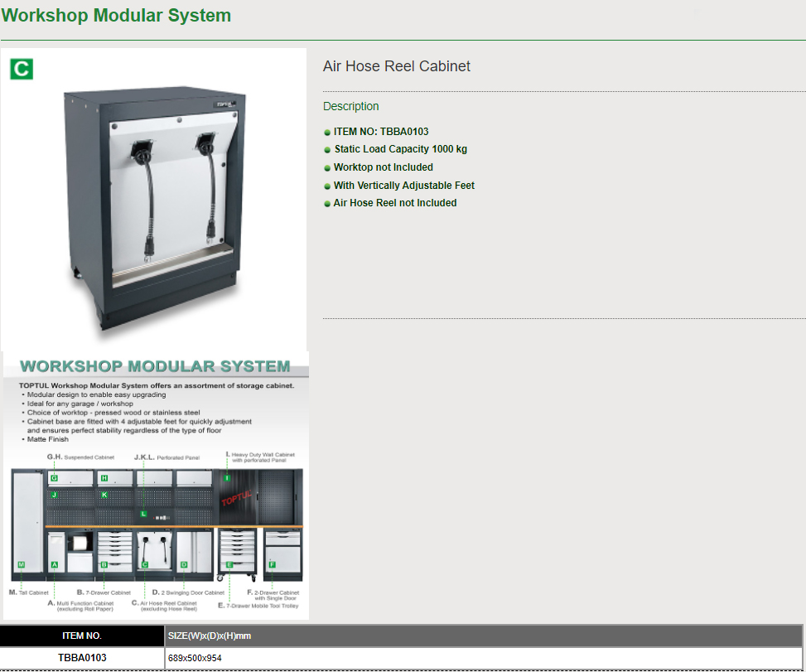The height and width of the screenshot is (672, 806).
Task: Click the M. Tall Cabinet label
Action: (x=29, y=592)
